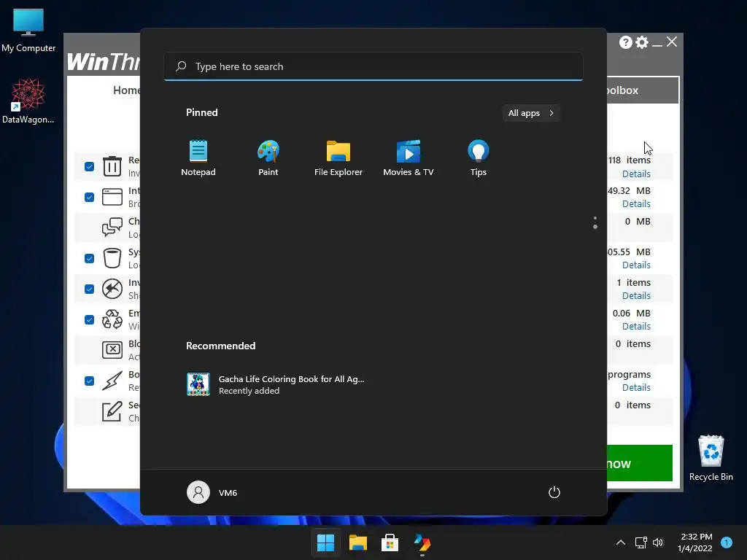The image size is (747, 560).
Task: Open network status tray icon
Action: [640, 542]
